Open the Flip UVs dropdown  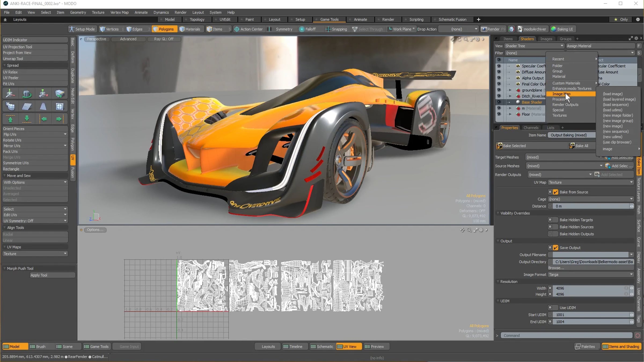tap(35, 134)
